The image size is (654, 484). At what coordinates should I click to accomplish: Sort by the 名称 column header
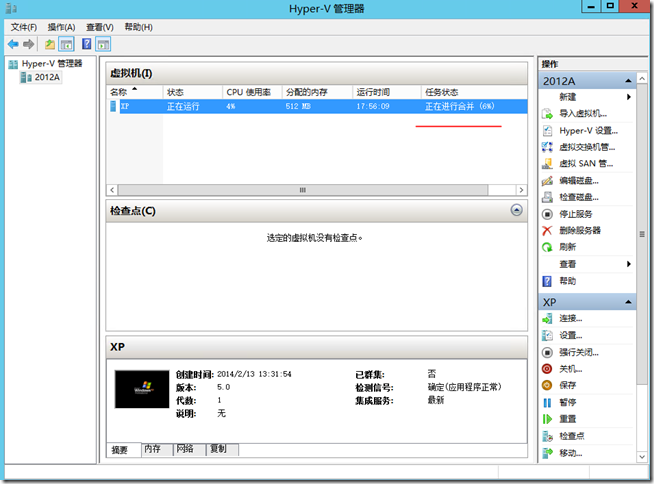pyautogui.click(x=134, y=92)
